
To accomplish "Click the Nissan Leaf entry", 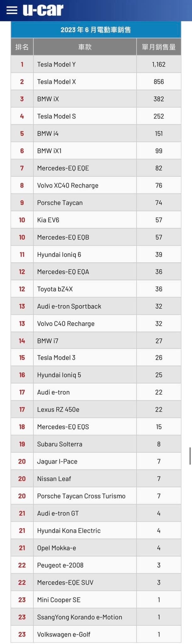I will (x=54, y=479).
